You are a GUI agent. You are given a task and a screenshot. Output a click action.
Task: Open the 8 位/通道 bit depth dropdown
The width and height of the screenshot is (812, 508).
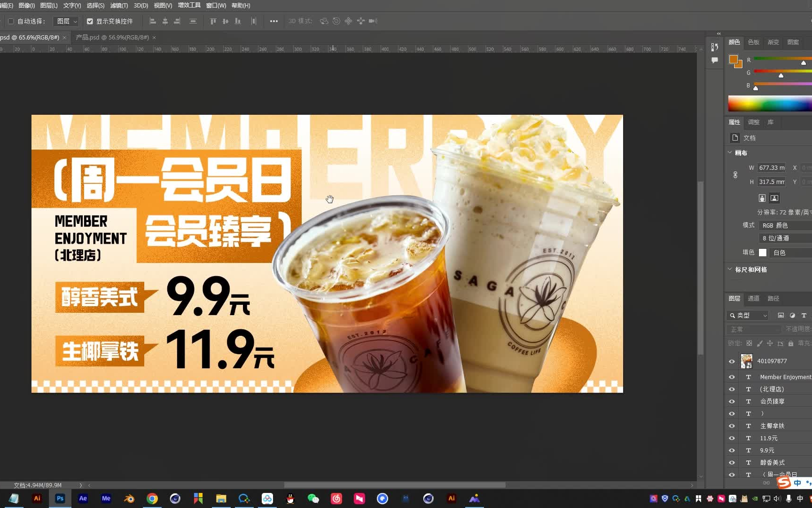[x=785, y=238]
